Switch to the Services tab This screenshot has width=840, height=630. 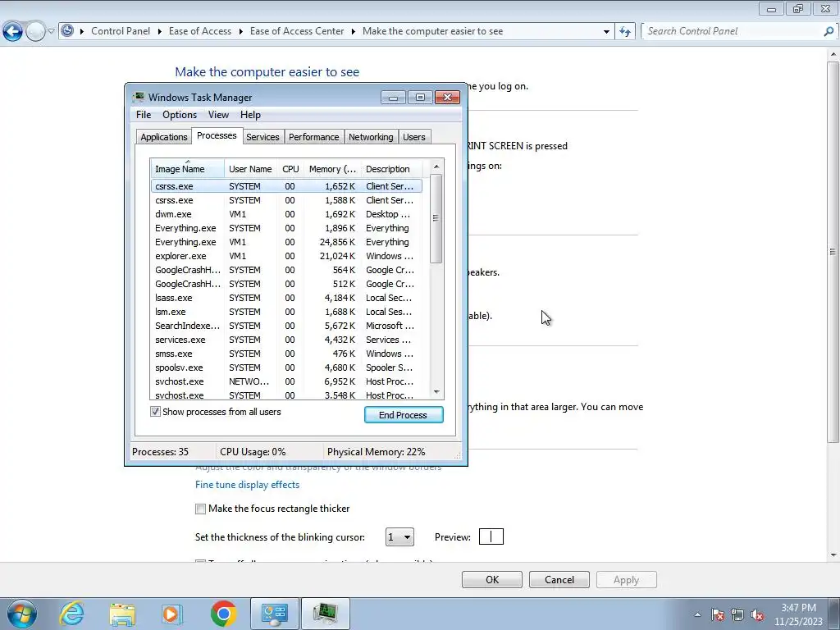coord(262,137)
